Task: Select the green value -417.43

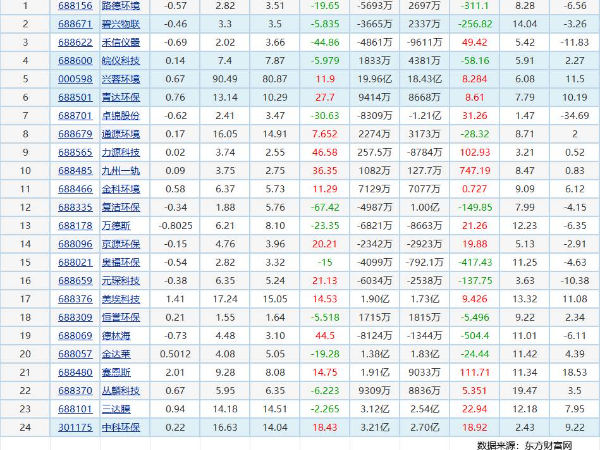Action: click(x=474, y=262)
